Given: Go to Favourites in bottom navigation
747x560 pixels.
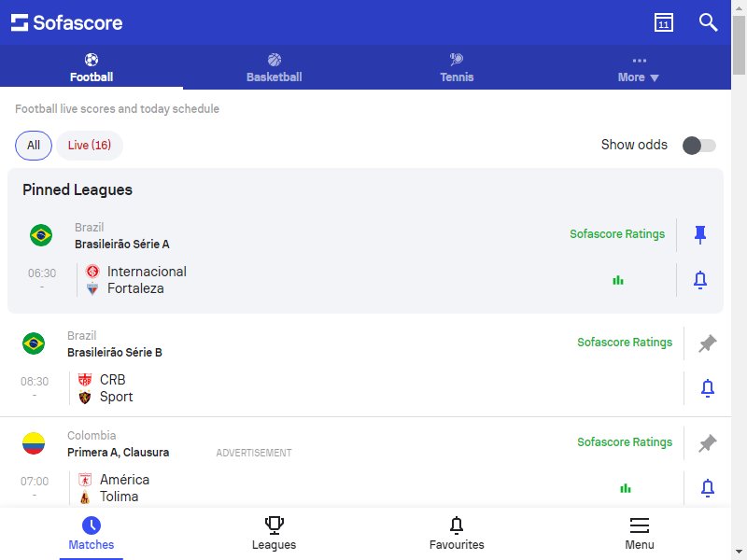Looking at the screenshot, I should click(457, 533).
